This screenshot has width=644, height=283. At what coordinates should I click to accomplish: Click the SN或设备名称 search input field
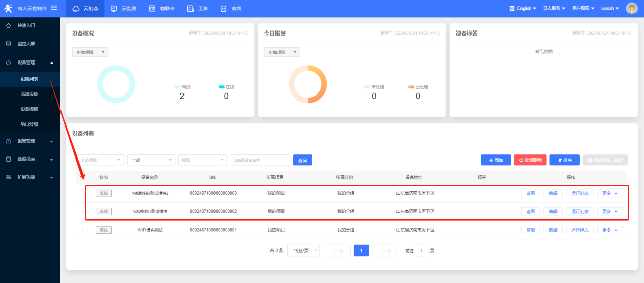260,160
